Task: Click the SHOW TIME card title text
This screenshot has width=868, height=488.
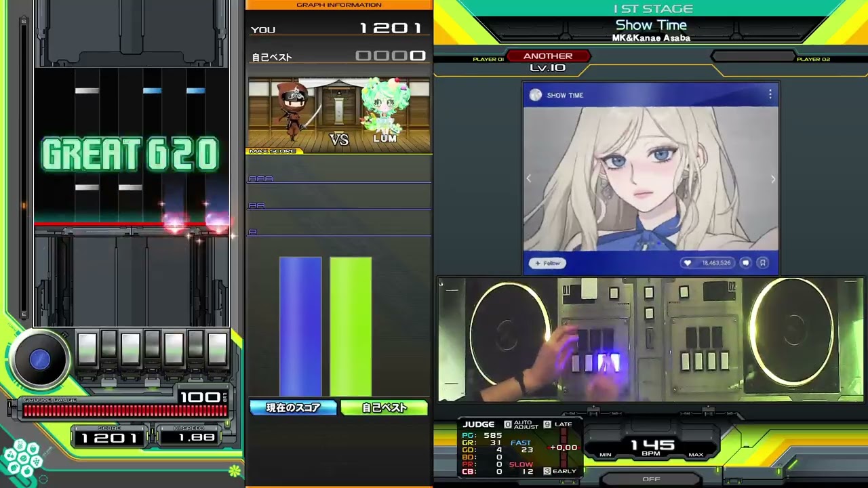Action: coord(565,96)
